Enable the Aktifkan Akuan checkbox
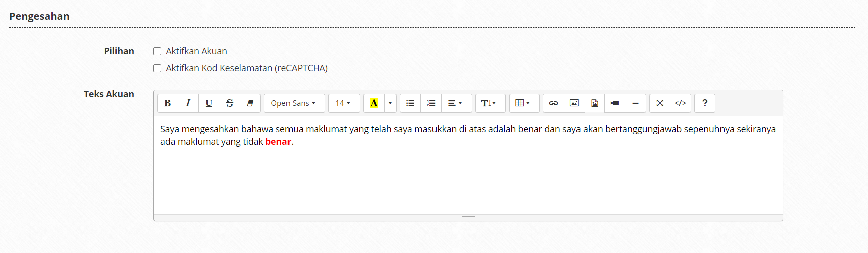This screenshot has width=868, height=253. (x=157, y=51)
